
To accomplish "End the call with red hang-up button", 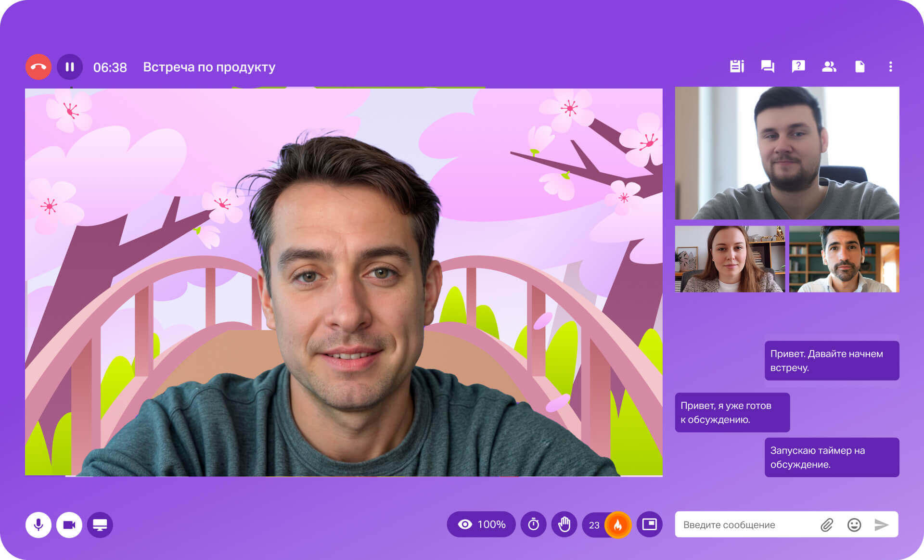I will 38,67.
